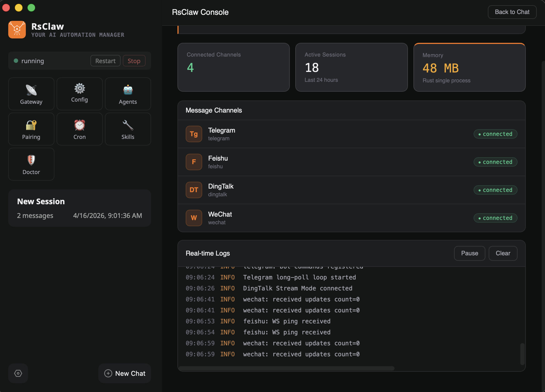Open the Gateway panel
Viewport: 545px width, 392px height.
31,94
